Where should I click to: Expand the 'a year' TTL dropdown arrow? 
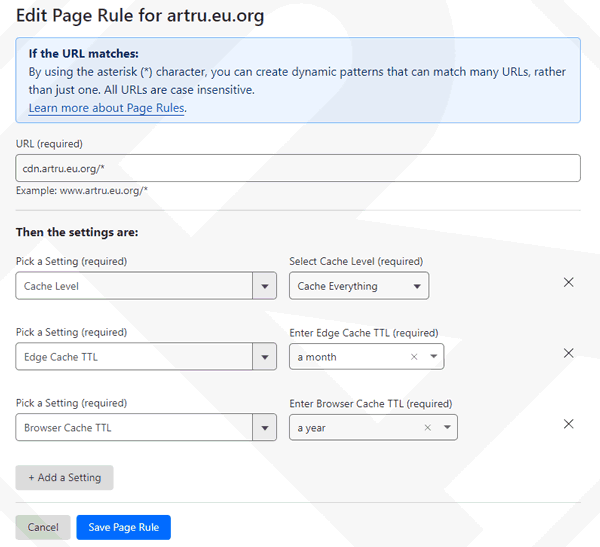(x=447, y=427)
